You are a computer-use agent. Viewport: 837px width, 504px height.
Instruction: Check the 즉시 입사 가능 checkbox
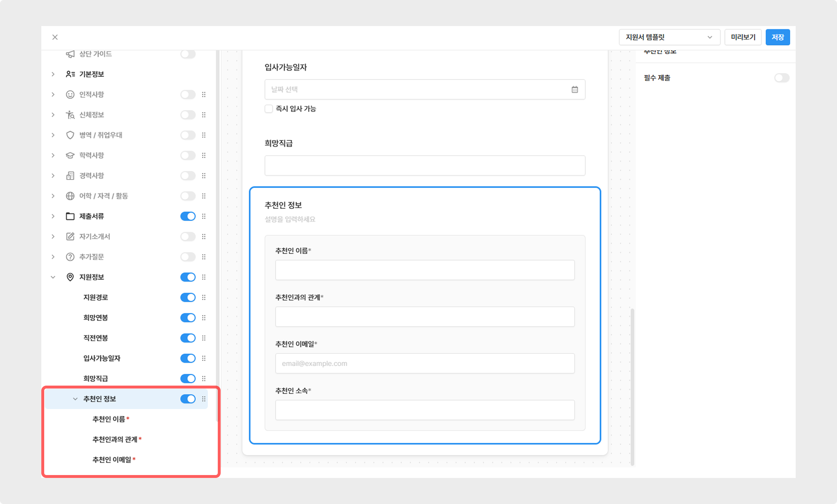coord(268,109)
